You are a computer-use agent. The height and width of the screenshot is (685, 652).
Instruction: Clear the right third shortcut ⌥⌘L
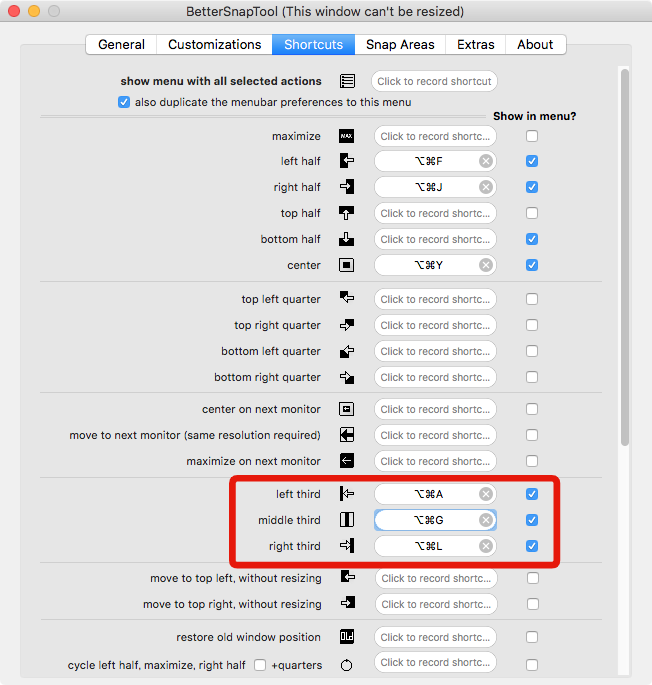[486, 546]
